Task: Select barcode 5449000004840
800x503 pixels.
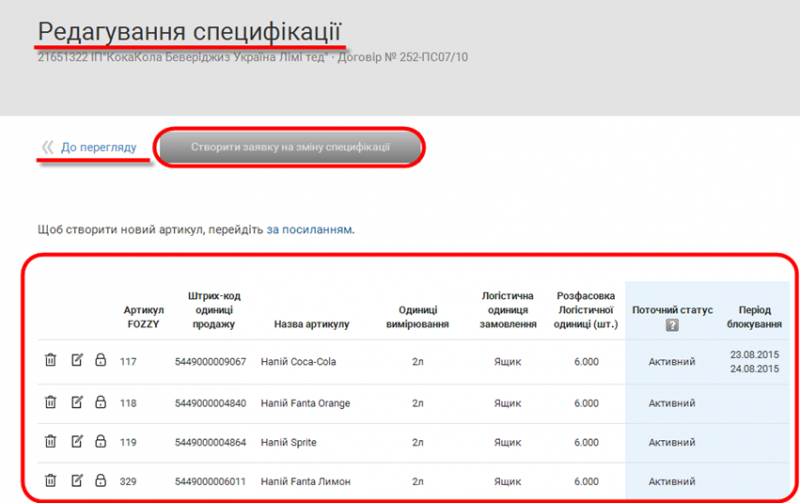Action: (x=210, y=403)
